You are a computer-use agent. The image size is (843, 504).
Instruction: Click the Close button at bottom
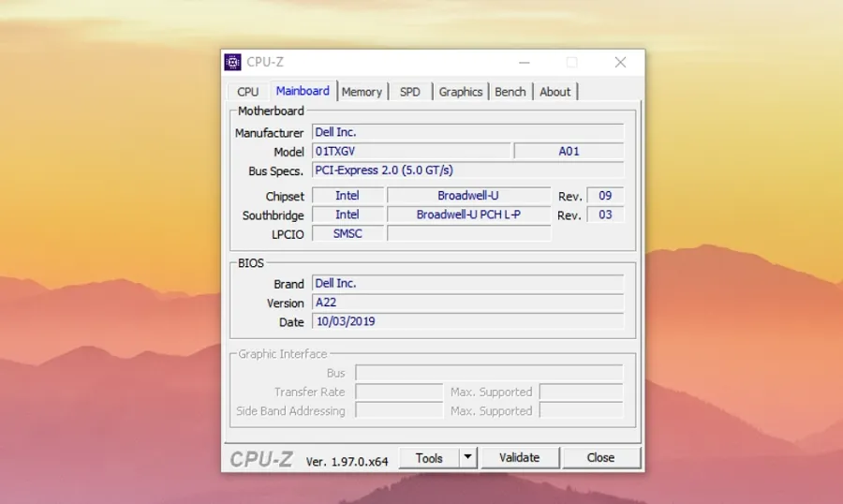pyautogui.click(x=600, y=458)
